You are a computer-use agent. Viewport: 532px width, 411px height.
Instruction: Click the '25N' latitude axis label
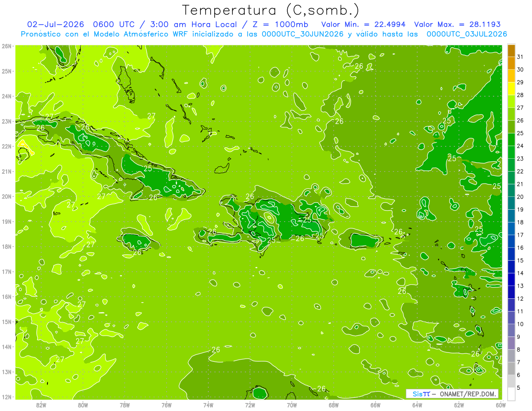tap(6, 71)
